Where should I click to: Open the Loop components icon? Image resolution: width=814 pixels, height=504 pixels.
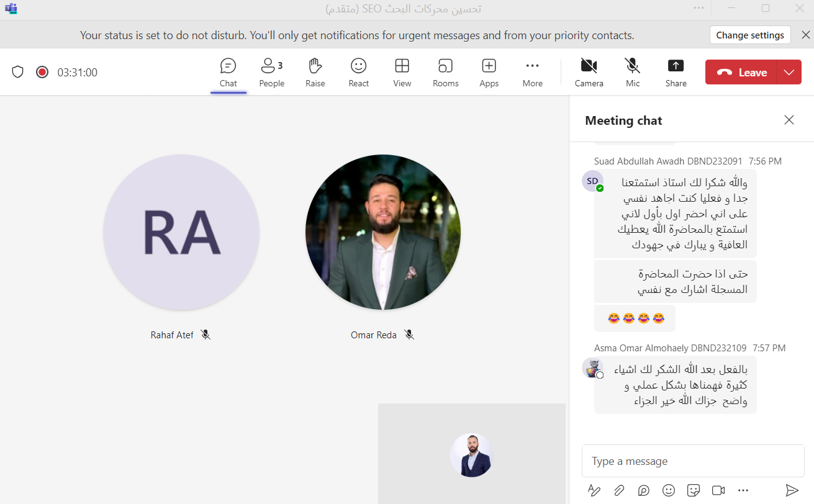[x=644, y=490]
